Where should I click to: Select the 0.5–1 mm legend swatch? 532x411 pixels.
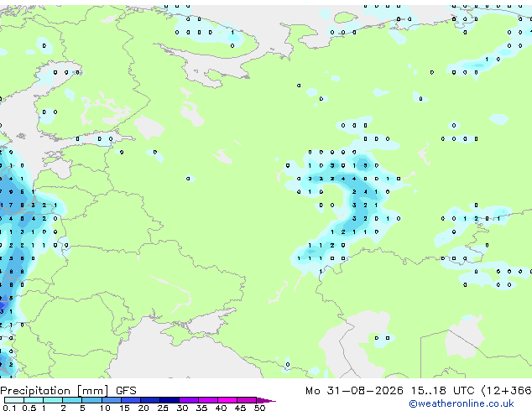34,400
